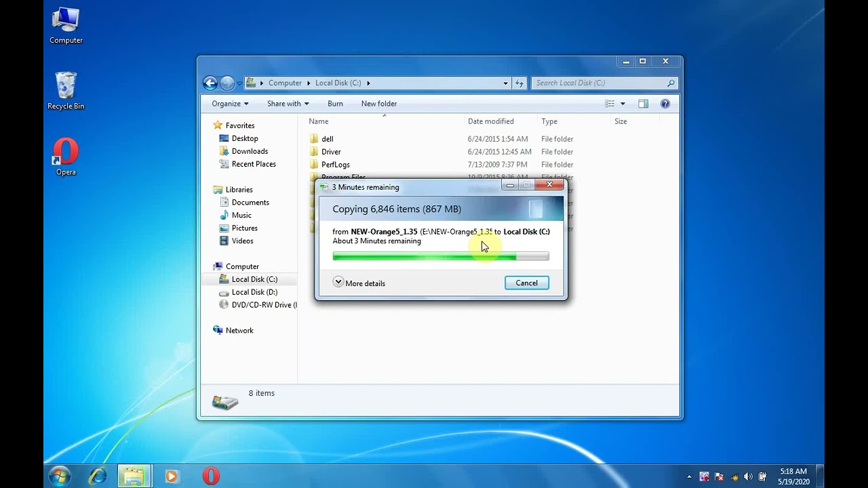This screenshot has width=868, height=488.
Task: Go forward with Explorer forward arrow
Action: coord(227,83)
